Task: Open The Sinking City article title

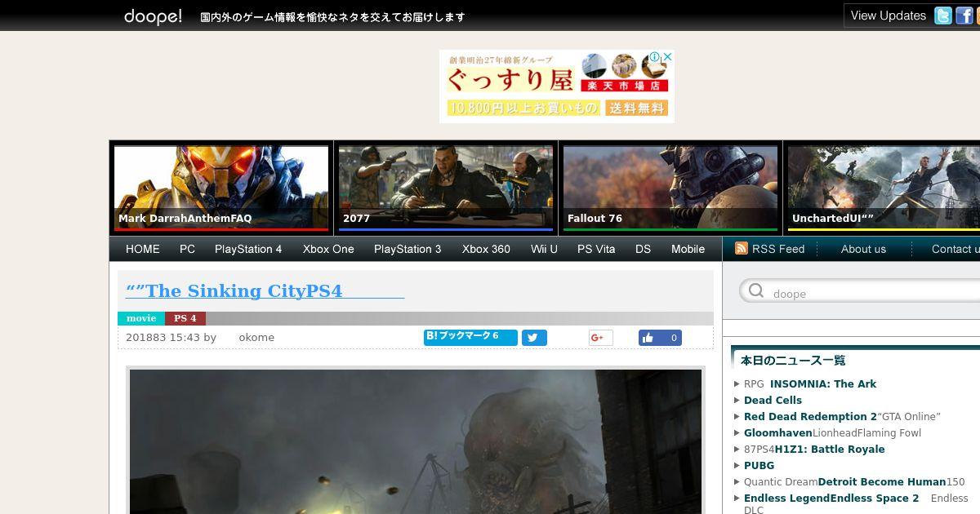Action: point(265,291)
